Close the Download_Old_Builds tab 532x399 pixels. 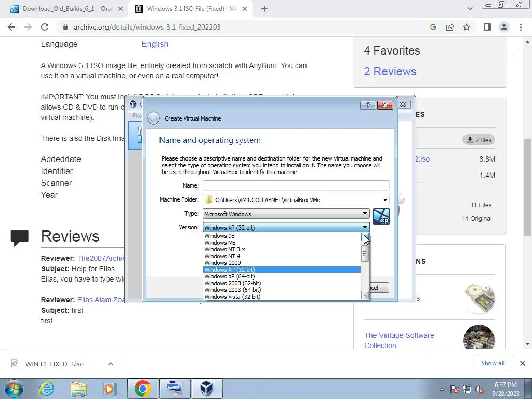pos(121,9)
